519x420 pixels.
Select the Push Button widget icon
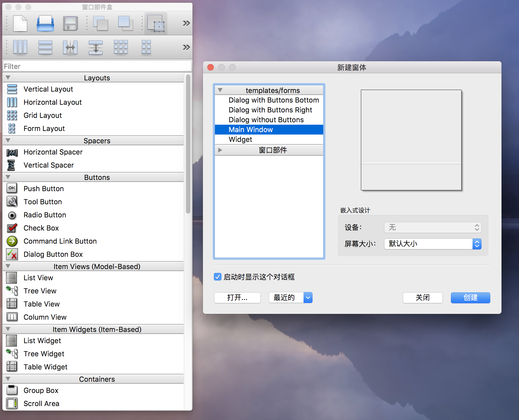12,188
